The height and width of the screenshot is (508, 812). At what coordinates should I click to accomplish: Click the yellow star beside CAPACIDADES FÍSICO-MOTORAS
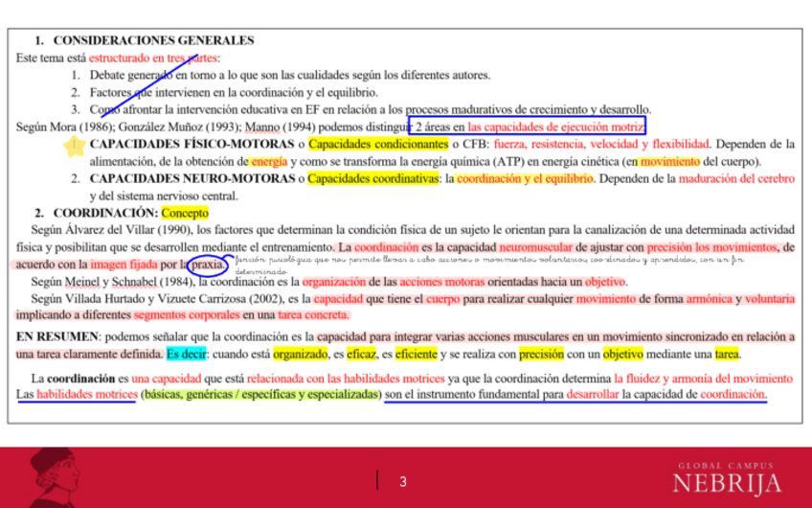coord(72,147)
